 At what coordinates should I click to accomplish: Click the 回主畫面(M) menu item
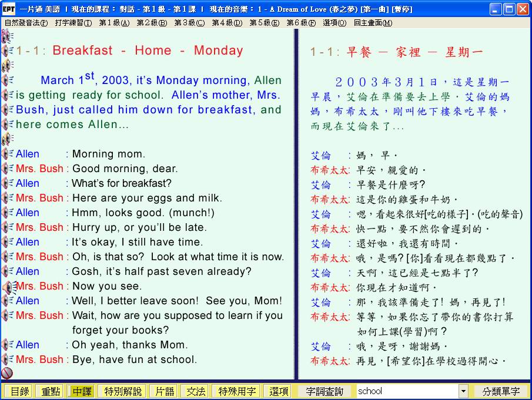coord(373,23)
